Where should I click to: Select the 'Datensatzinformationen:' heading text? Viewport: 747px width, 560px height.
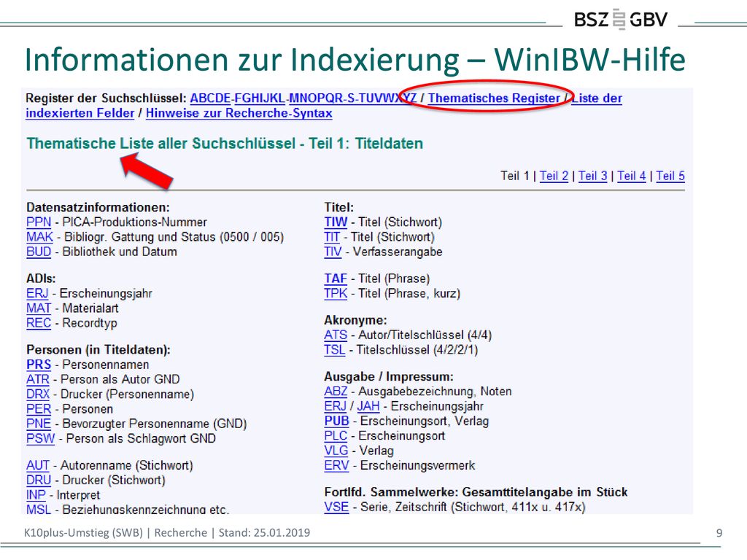98,207
